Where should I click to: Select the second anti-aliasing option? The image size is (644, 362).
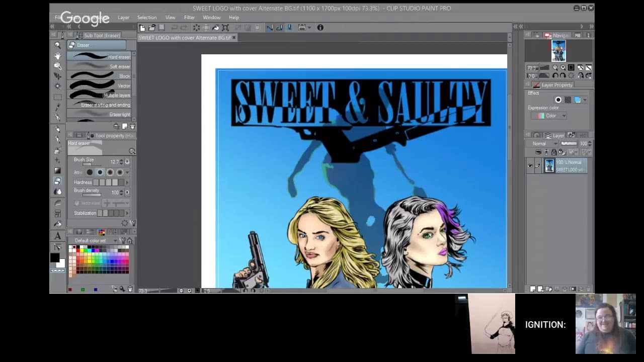(100, 172)
